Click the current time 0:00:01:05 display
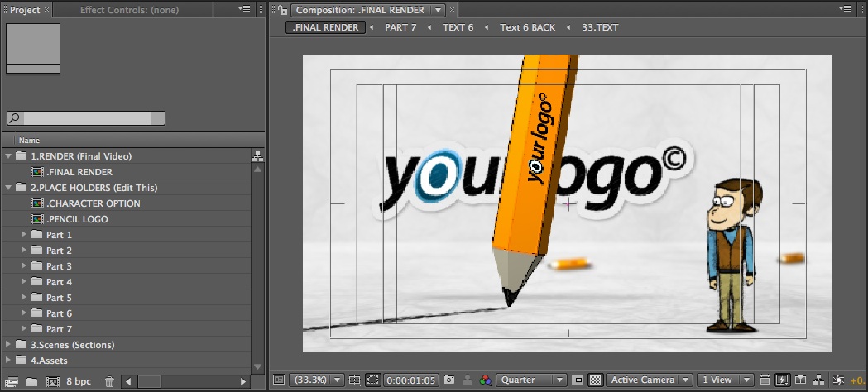 (x=410, y=380)
